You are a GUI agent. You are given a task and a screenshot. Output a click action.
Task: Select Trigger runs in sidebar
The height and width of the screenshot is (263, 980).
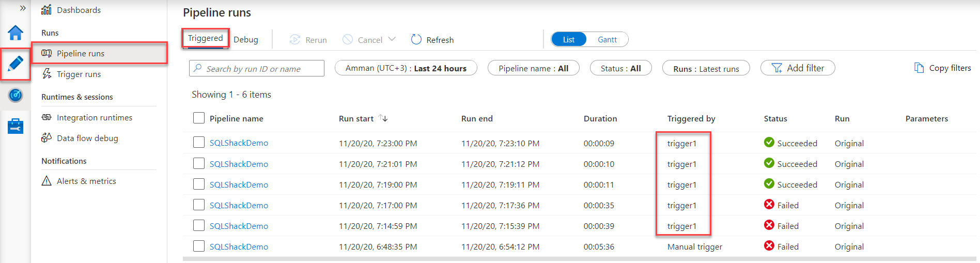tap(79, 74)
